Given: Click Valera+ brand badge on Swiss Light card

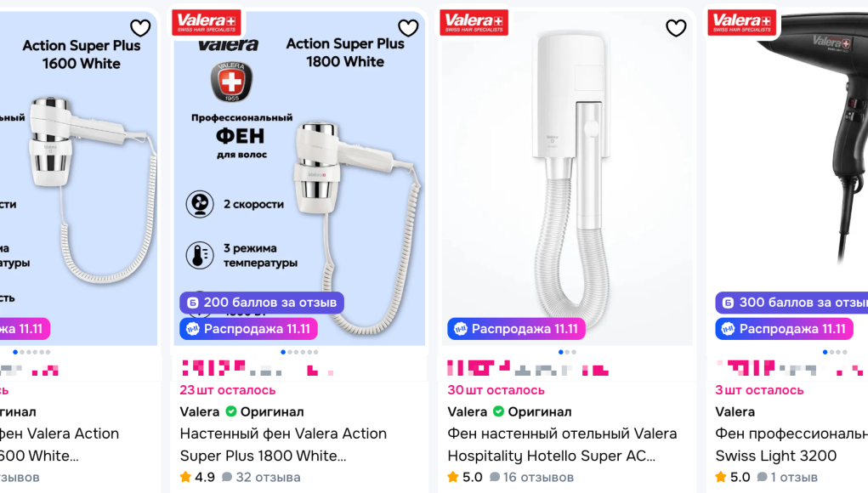Looking at the screenshot, I should (742, 23).
